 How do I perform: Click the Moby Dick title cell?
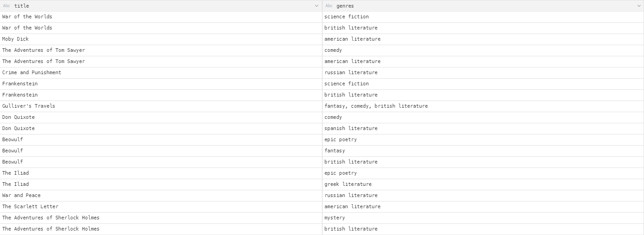[16, 39]
